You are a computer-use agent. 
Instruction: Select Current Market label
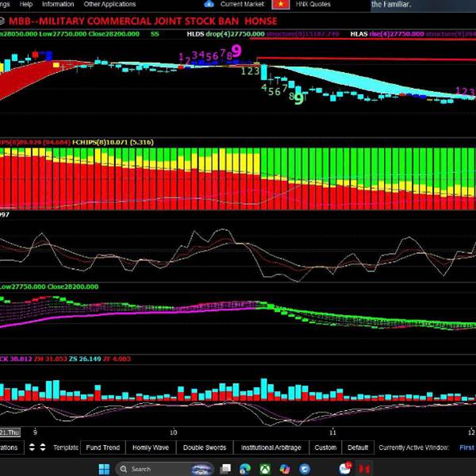(242, 4)
